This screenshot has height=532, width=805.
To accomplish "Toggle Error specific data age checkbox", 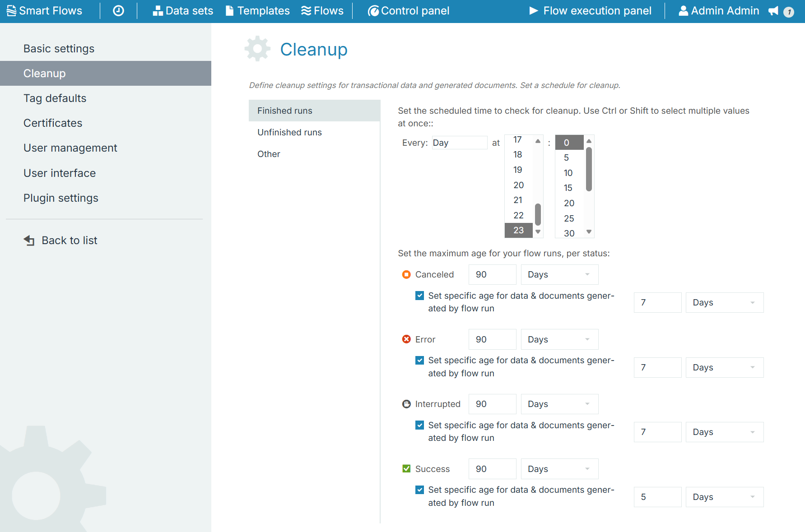I will [x=420, y=360].
